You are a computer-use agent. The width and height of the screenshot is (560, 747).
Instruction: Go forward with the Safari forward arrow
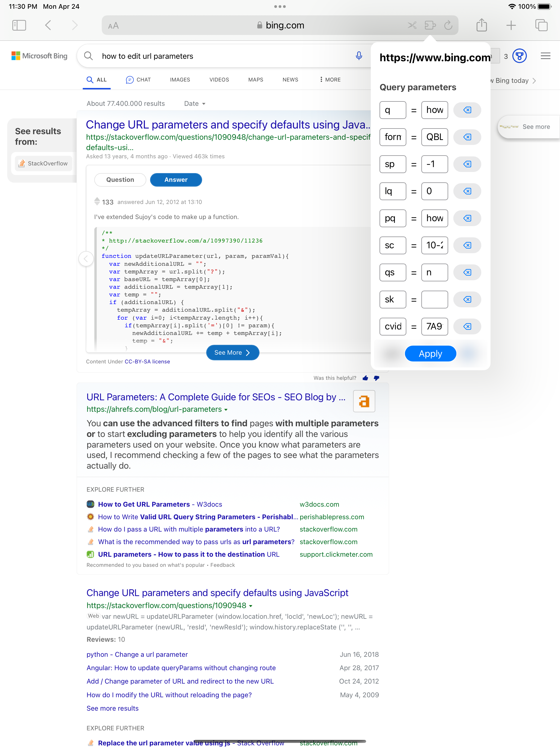click(x=75, y=25)
